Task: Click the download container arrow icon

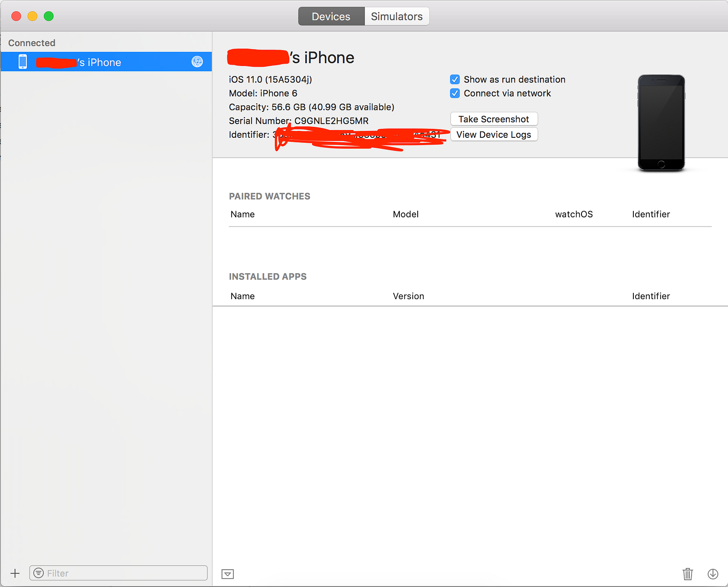Action: 713,574
